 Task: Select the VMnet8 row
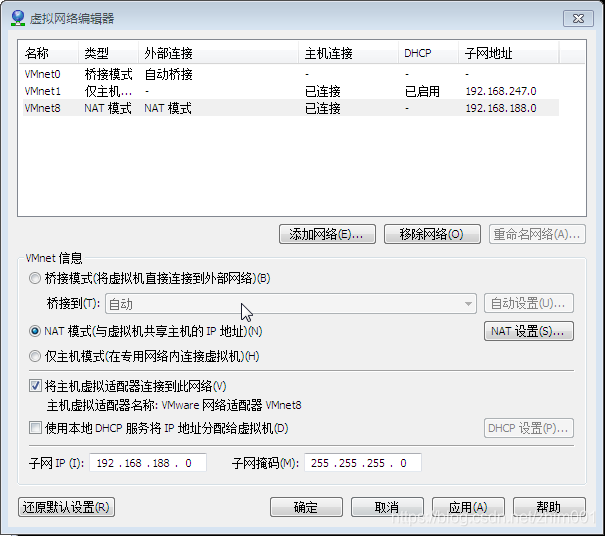pyautogui.click(x=291, y=108)
